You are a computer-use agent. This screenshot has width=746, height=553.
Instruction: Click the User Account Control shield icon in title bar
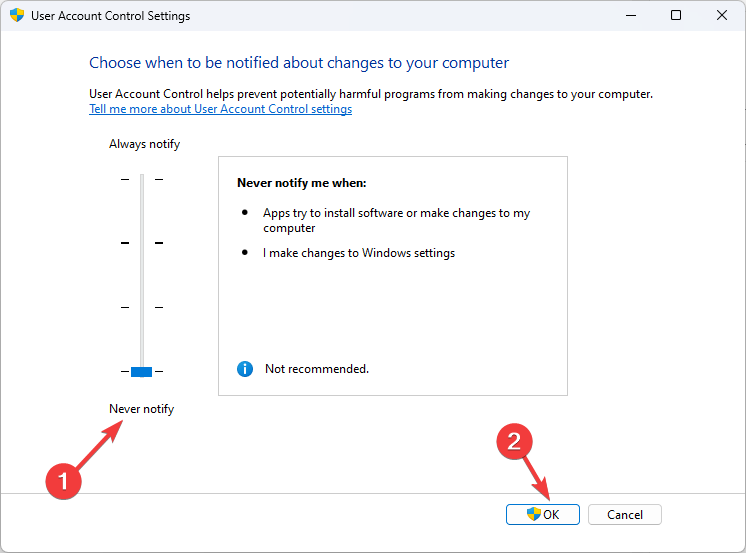tap(17, 16)
